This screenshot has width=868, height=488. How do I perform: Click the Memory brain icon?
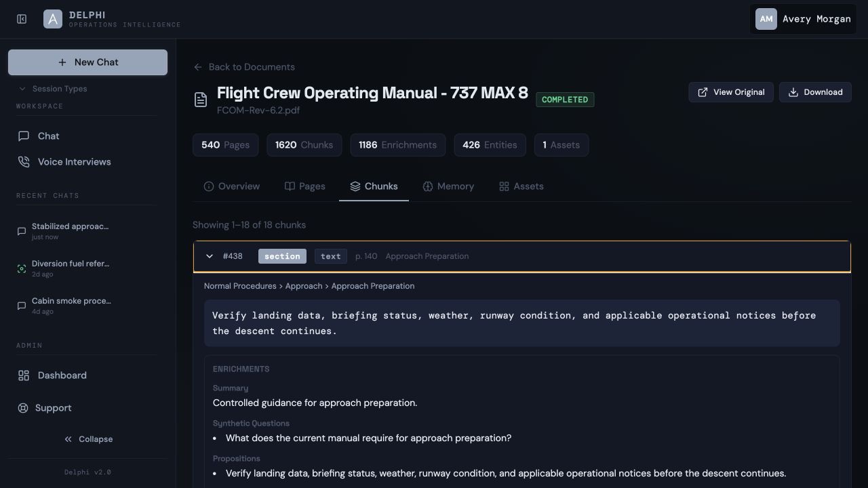click(428, 186)
